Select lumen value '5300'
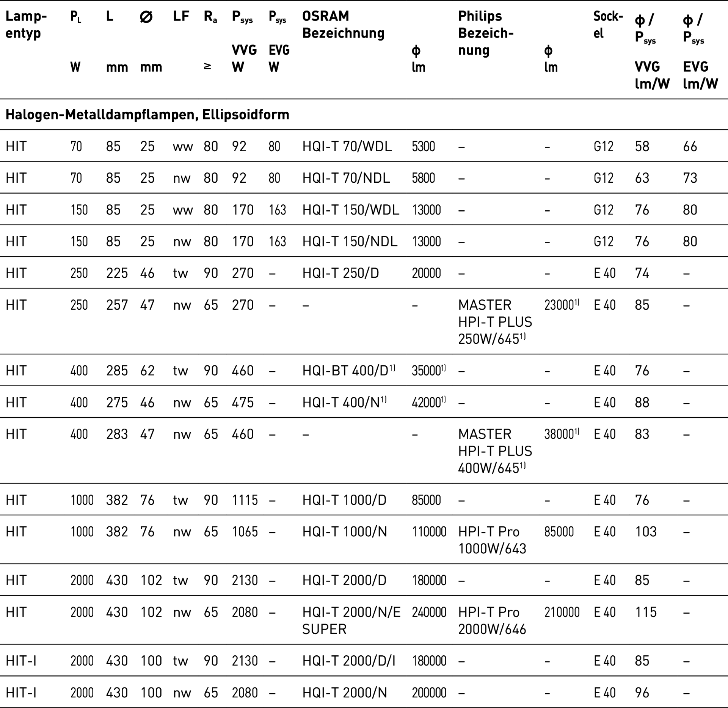Viewport: 728px width, 708px height. (x=424, y=146)
